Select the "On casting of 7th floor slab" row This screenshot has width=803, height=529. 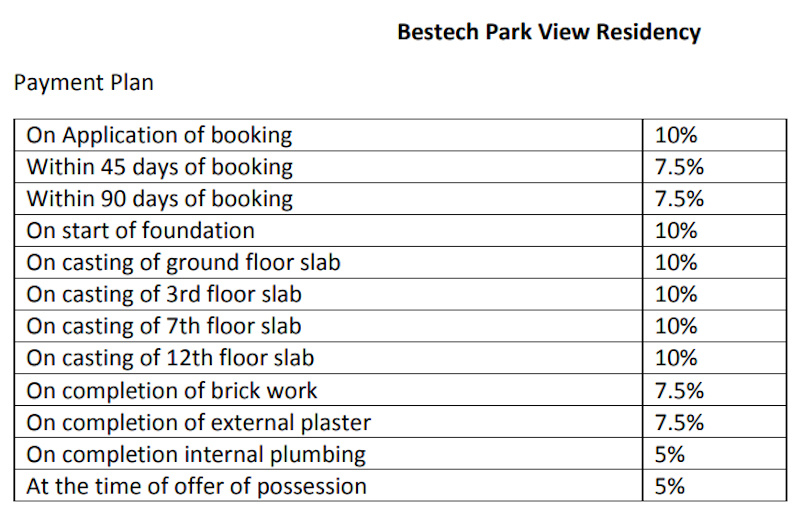164,326
